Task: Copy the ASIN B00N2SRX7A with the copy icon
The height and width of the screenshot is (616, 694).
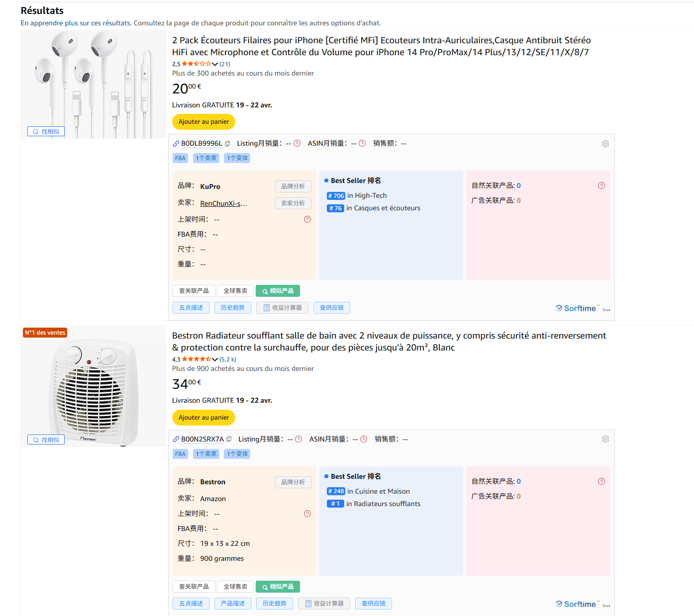Action: tap(229, 439)
